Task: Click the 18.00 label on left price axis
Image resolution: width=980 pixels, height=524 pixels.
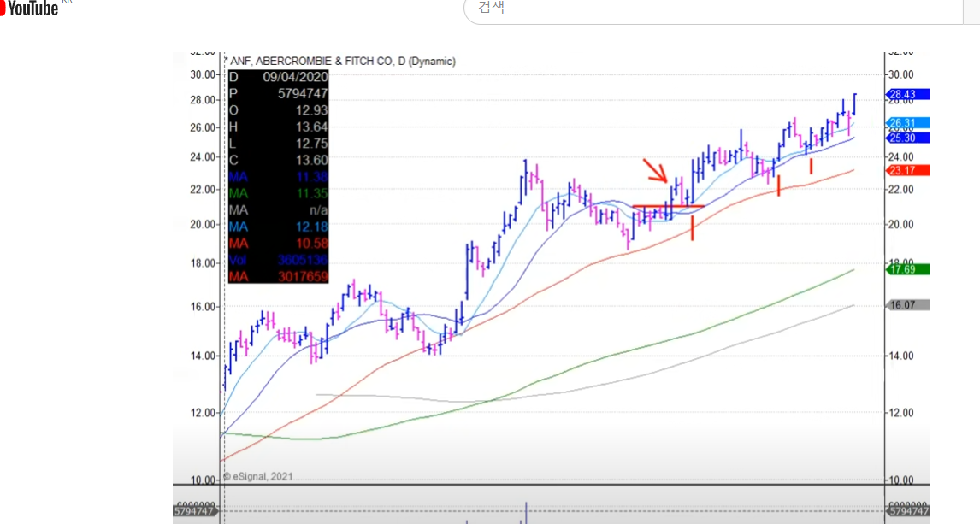Action: (203, 263)
